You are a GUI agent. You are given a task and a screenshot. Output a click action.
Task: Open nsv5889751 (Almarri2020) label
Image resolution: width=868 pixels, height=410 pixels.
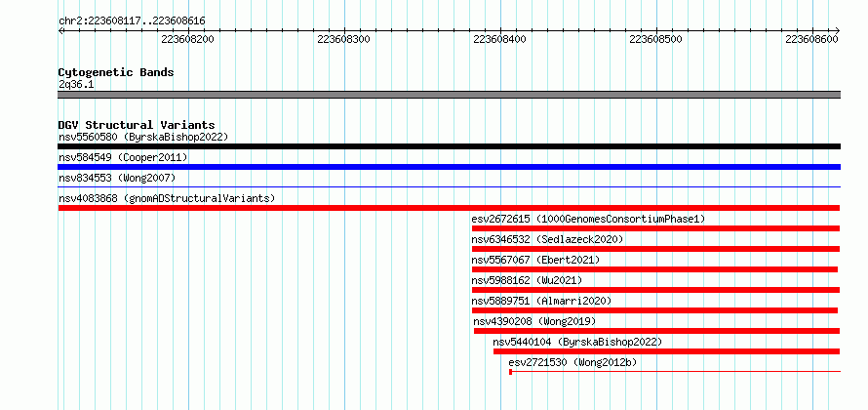tap(541, 301)
